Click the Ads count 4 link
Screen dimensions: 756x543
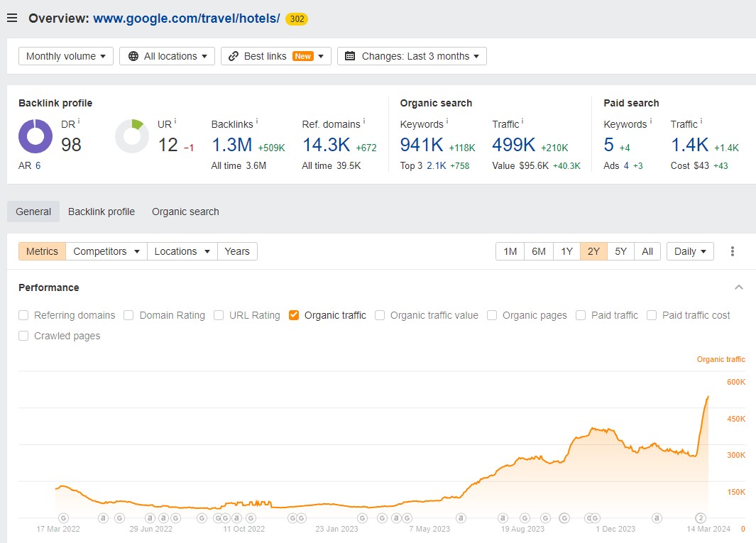pos(626,165)
